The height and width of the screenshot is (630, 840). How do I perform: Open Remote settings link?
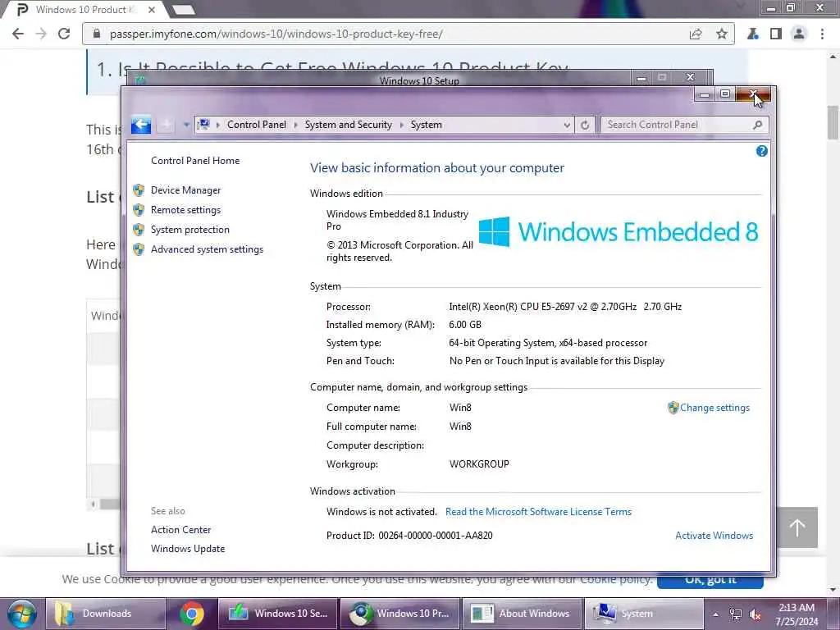tap(186, 210)
